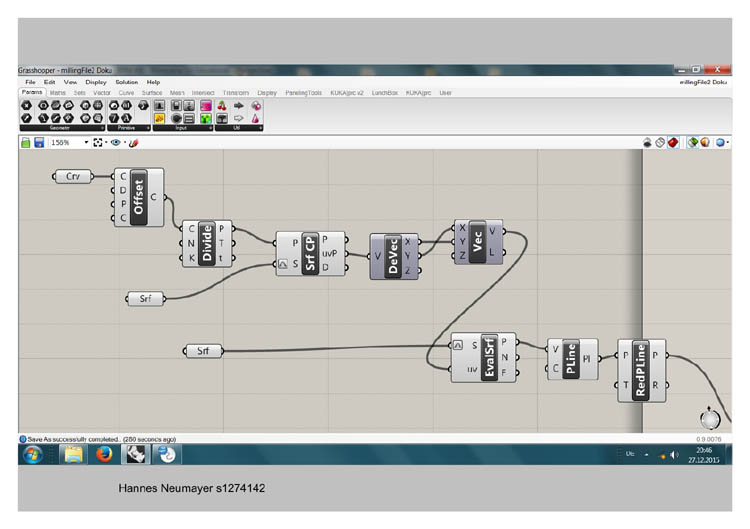This screenshot has height=529, width=750.
Task: Pick the green Gradient input icon
Action: 206,118
